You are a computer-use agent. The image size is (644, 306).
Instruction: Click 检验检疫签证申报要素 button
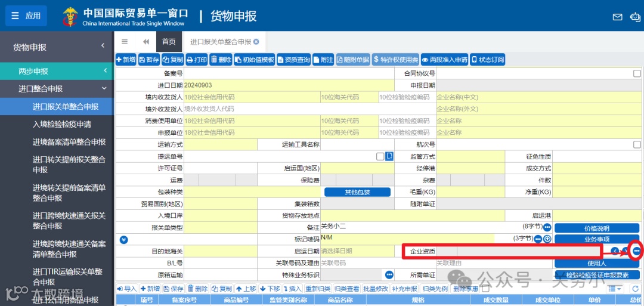click(x=597, y=275)
